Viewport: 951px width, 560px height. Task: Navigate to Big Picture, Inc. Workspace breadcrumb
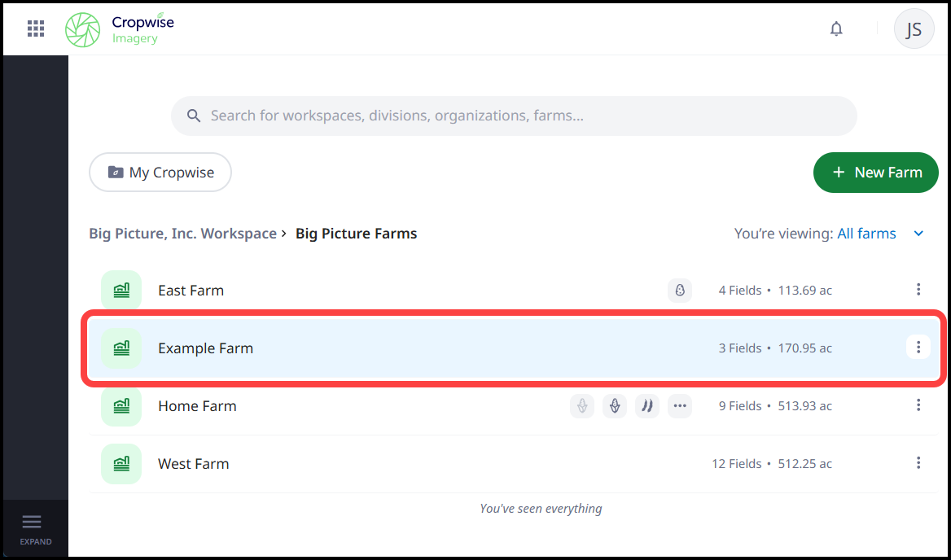[182, 234]
